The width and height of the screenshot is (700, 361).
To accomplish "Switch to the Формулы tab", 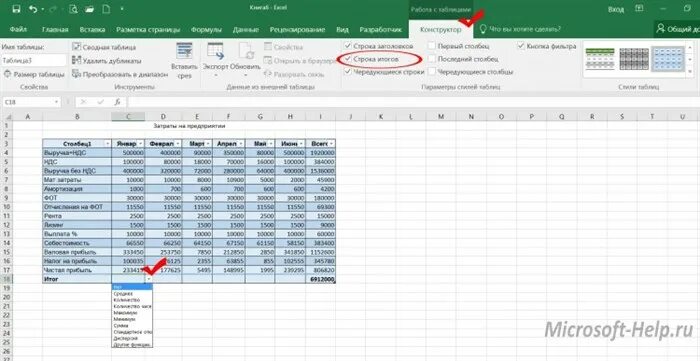I will pos(206,30).
